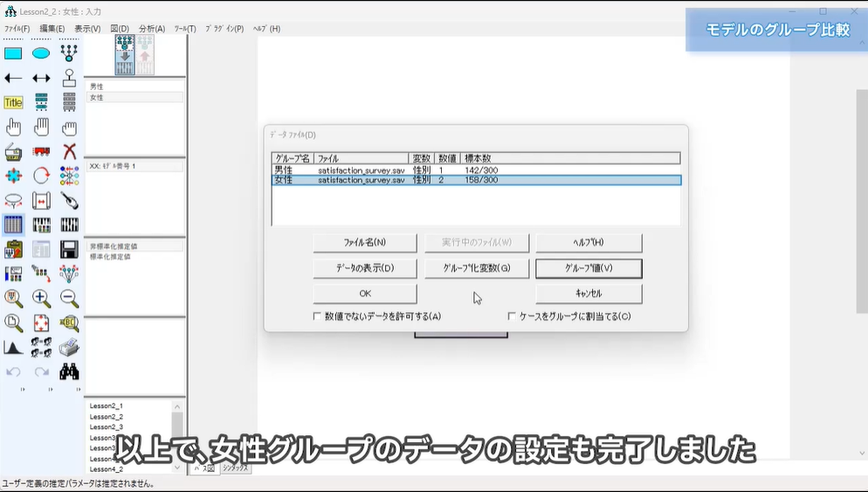Click the view input path diagram icon
Screen dimensions: 868x492
[x=125, y=55]
